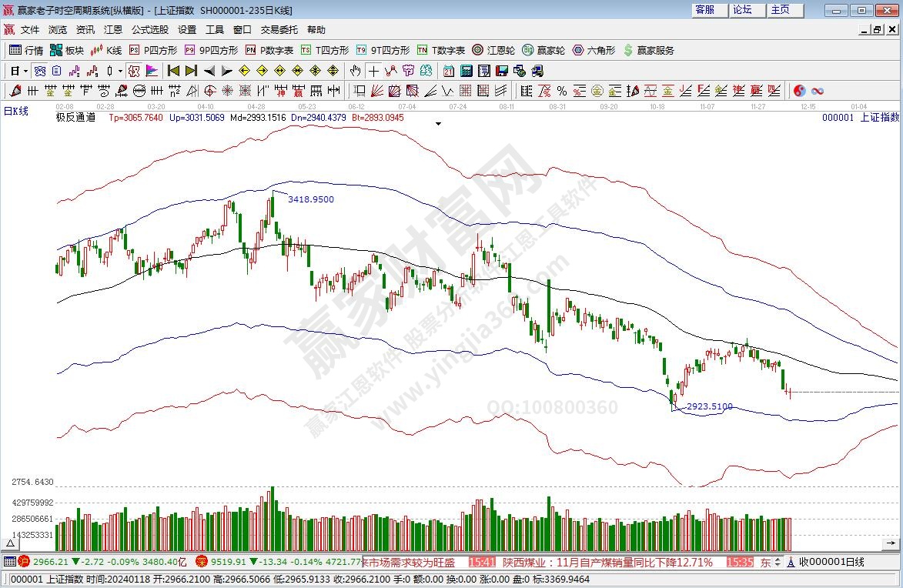
Task: Click the infinity loop icon
Action: [817, 91]
